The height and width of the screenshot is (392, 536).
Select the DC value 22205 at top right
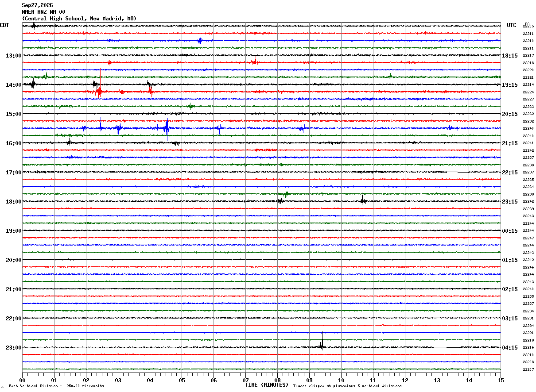point(528,26)
